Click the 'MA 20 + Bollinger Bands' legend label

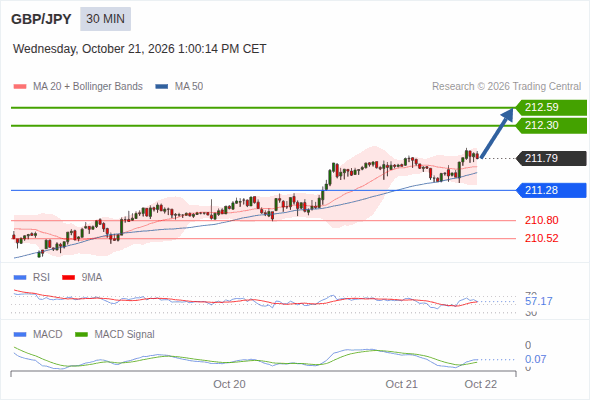(x=88, y=87)
